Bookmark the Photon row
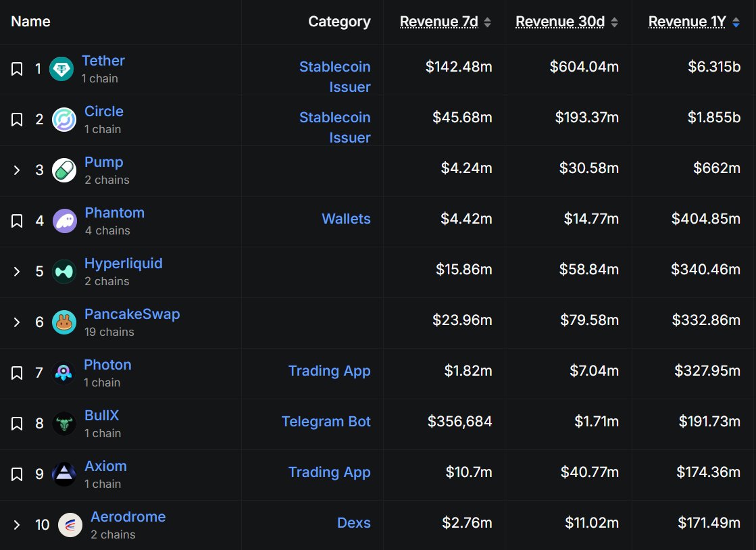756x550 pixels. (17, 372)
